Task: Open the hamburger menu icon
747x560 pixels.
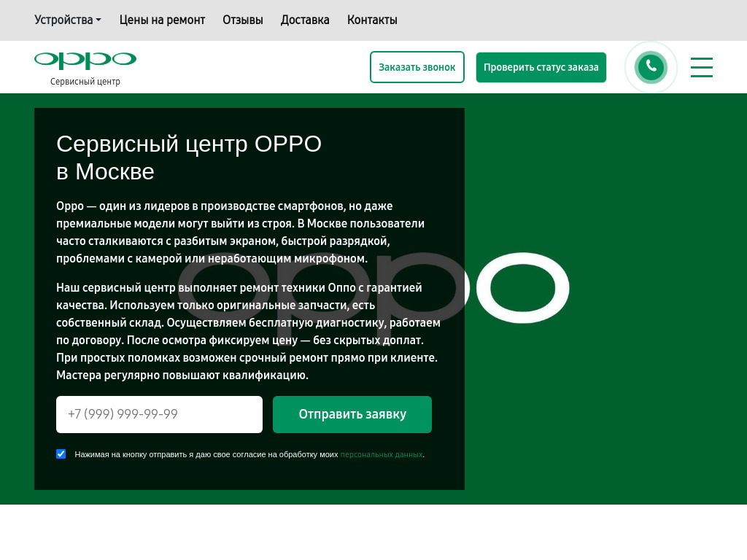Action: coord(701,67)
